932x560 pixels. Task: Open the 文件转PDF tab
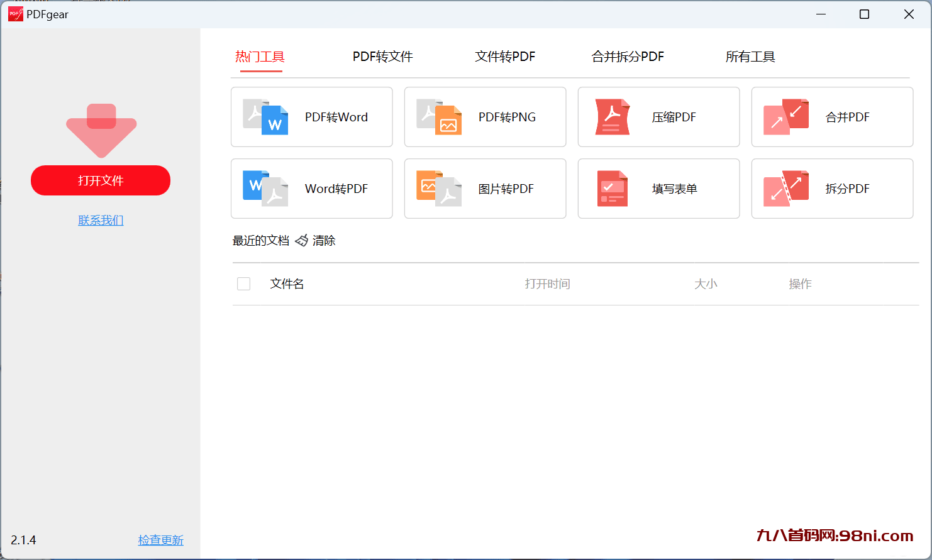[x=505, y=57]
